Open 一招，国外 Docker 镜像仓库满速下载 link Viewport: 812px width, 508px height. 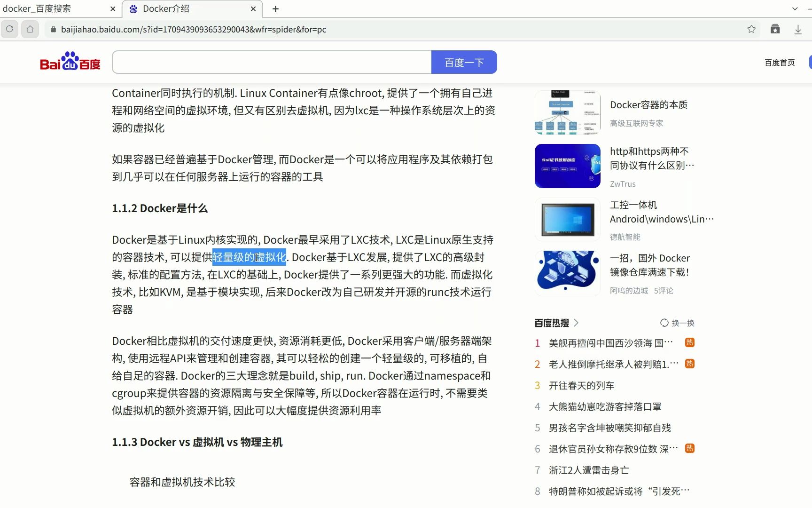(x=650, y=265)
